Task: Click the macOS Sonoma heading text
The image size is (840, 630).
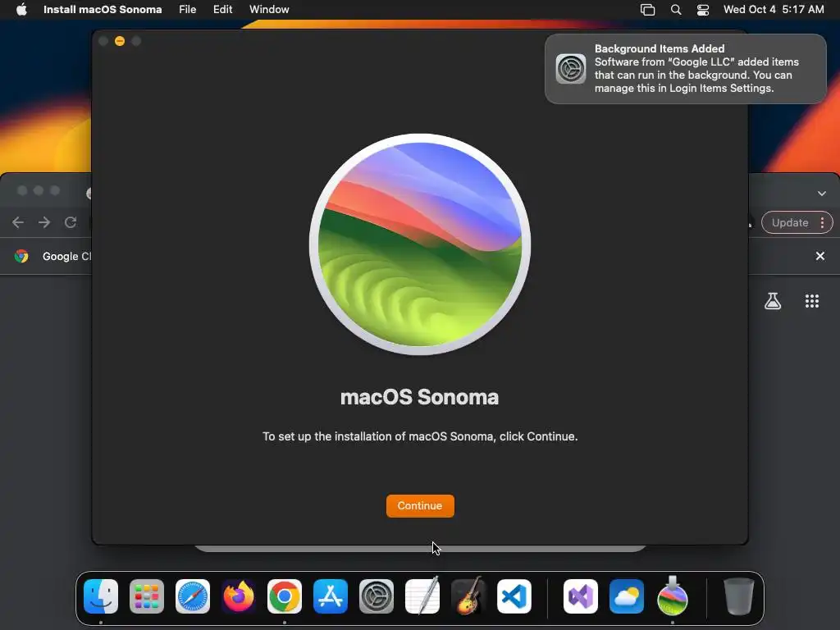Action: tap(419, 397)
